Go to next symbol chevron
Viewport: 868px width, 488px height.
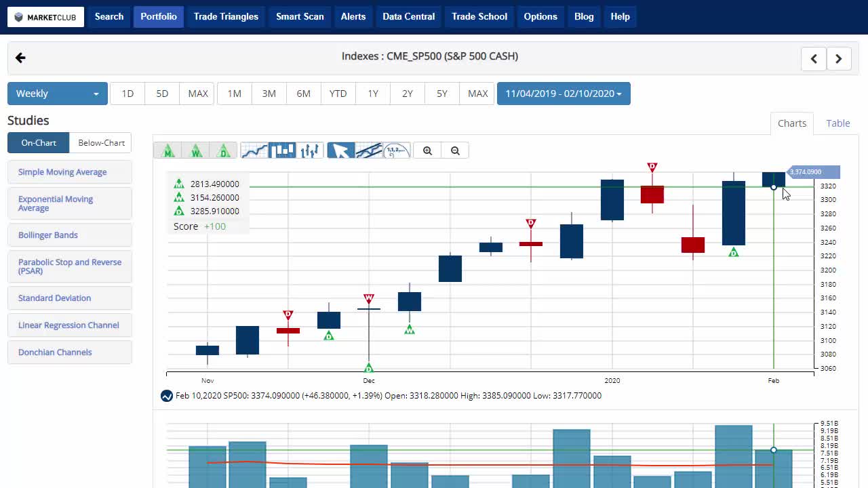coord(839,58)
